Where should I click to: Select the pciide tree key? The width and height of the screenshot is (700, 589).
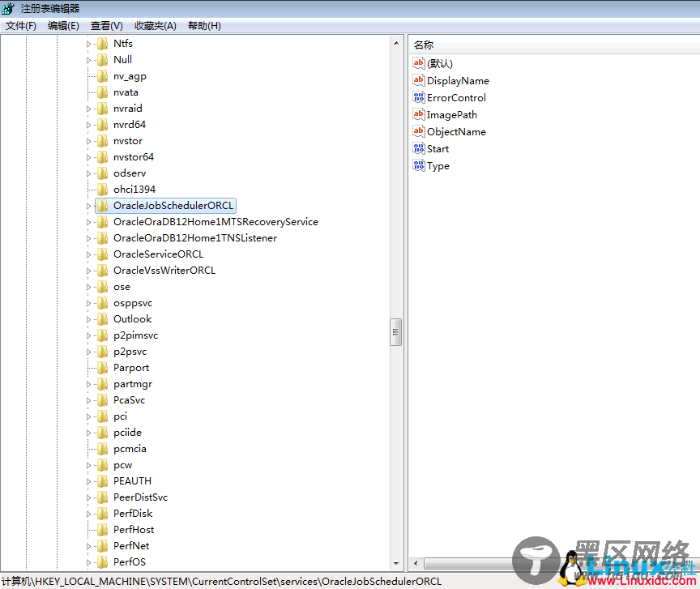[127, 433]
